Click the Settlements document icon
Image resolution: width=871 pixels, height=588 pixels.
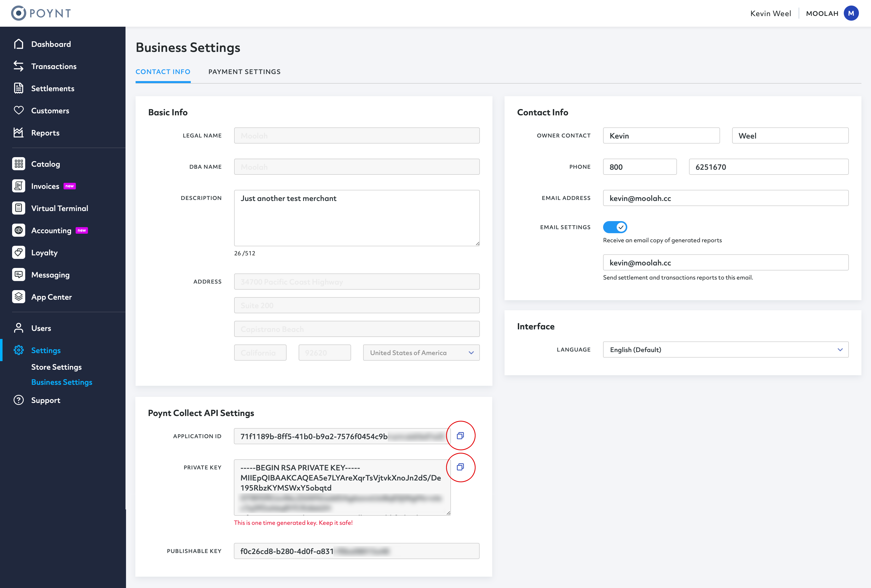click(x=18, y=88)
